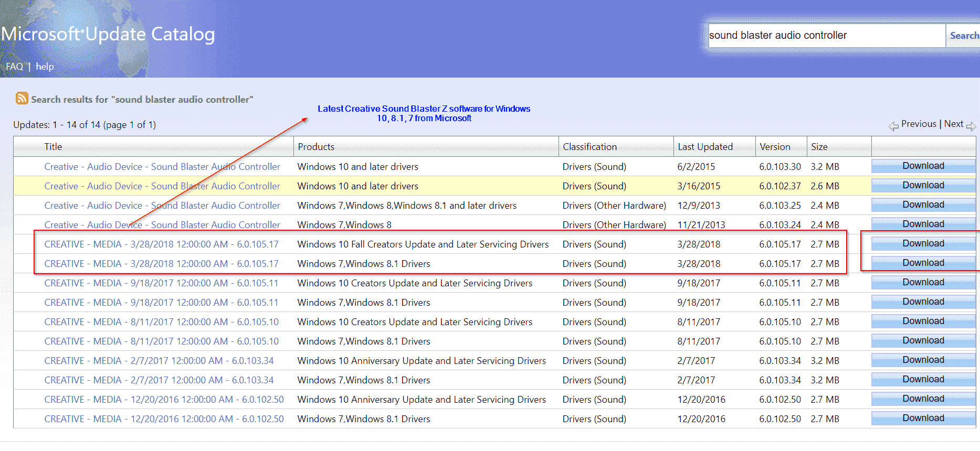The height and width of the screenshot is (451, 980).
Task: Download 6.0.105.10 for Windows 7, Windows 8.1
Action: click(923, 340)
